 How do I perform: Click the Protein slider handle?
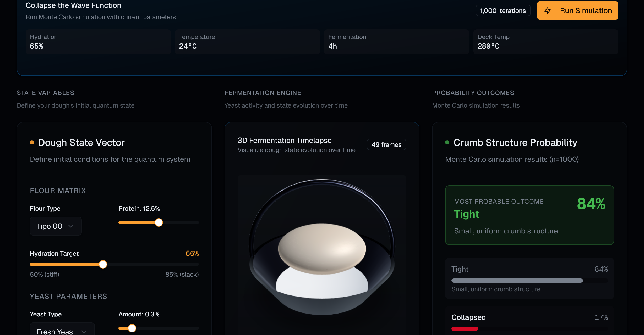point(159,222)
